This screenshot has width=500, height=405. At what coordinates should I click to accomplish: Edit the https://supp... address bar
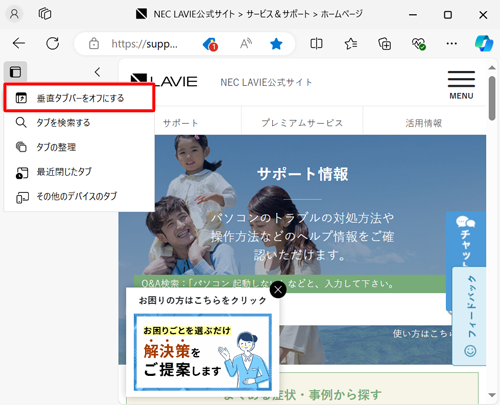click(x=144, y=44)
